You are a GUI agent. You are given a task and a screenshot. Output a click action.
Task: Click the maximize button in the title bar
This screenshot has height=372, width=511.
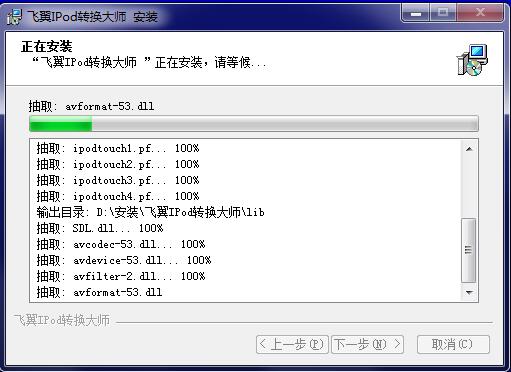point(443,13)
